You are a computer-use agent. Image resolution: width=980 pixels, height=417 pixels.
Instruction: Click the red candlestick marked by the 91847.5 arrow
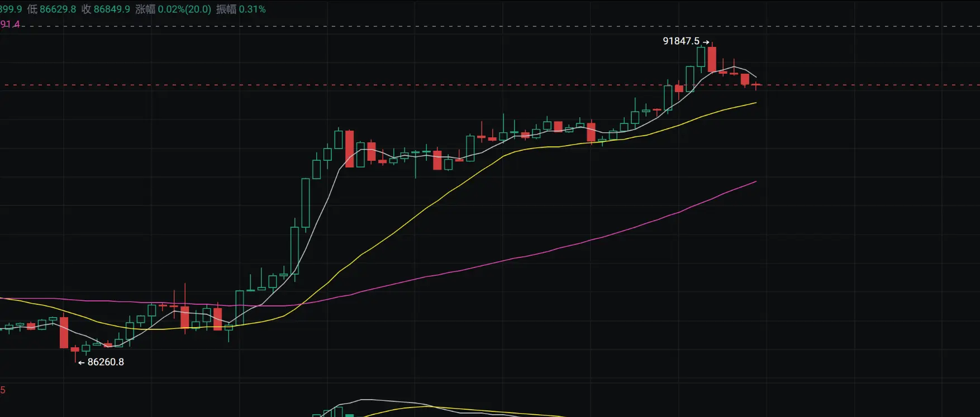712,59
